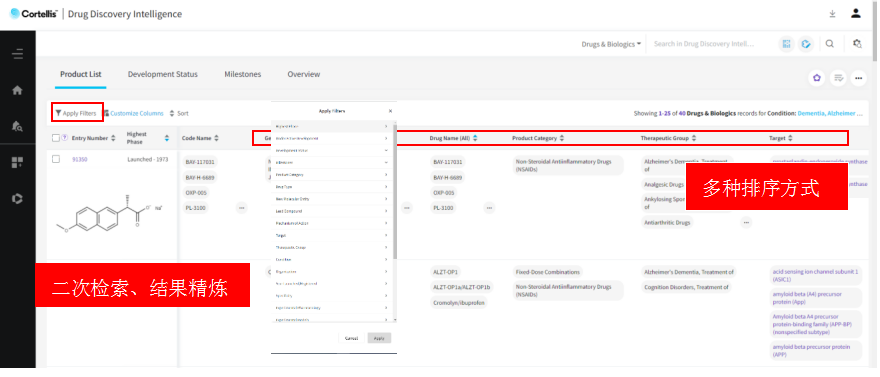Click Cancel in Apply Filters dialog
Image resolution: width=880 pixels, height=377 pixels.
[x=351, y=338]
